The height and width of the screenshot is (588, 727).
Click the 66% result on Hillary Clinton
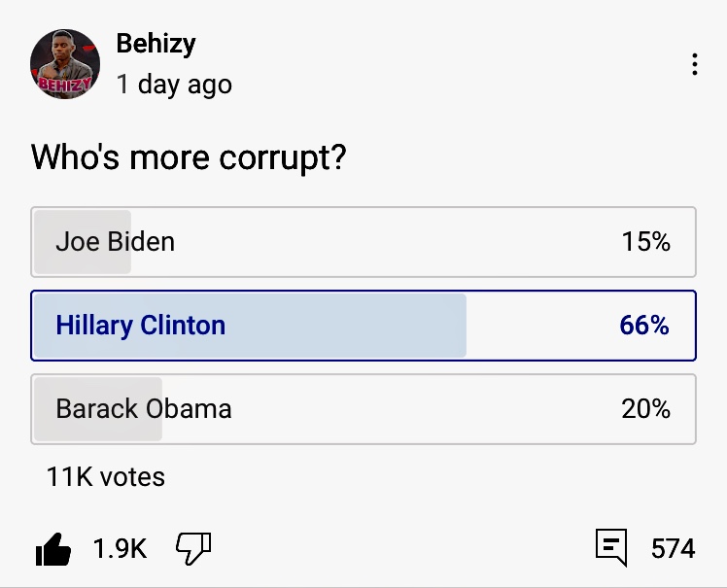coord(643,326)
